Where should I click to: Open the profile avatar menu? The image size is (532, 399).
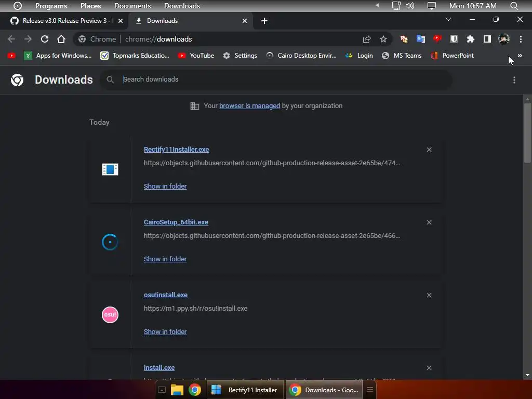point(503,39)
